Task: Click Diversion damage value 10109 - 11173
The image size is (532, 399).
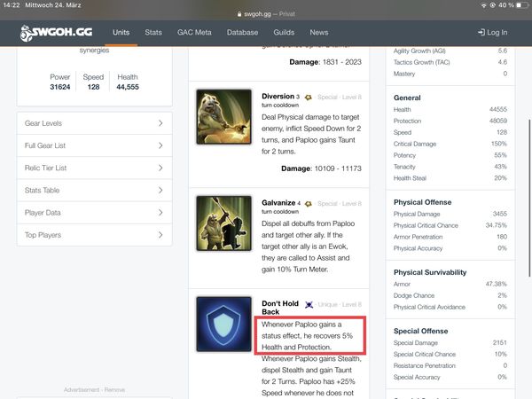Action: 338,168
